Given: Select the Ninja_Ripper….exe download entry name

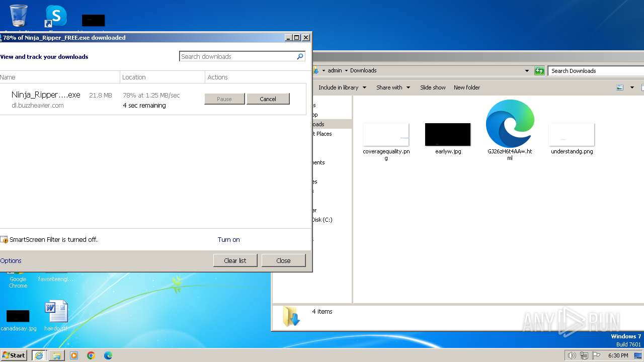Looking at the screenshot, I should (x=46, y=95).
